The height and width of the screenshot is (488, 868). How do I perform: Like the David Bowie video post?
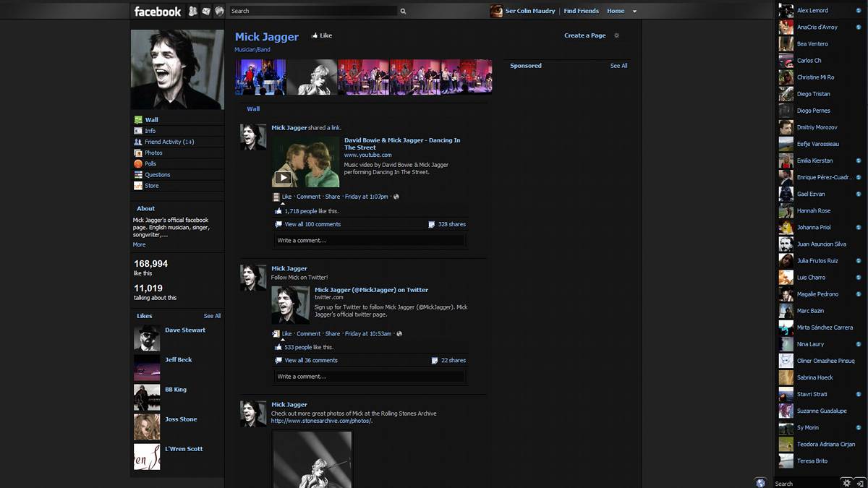[286, 196]
